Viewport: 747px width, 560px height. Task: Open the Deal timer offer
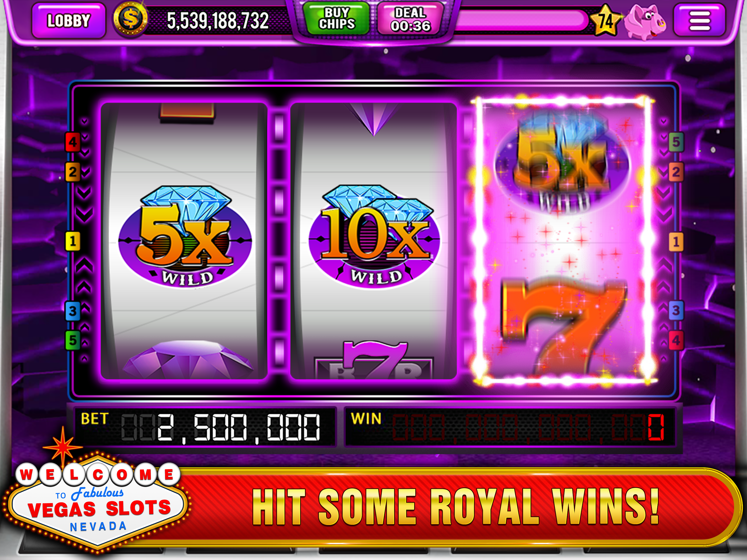click(x=410, y=19)
